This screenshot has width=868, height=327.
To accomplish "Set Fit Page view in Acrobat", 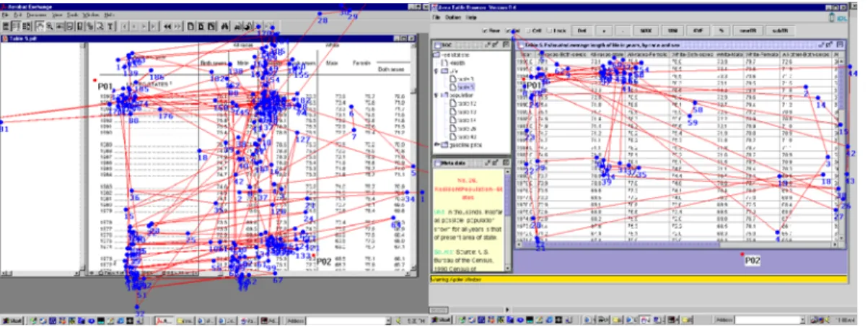I will click(201, 27).
